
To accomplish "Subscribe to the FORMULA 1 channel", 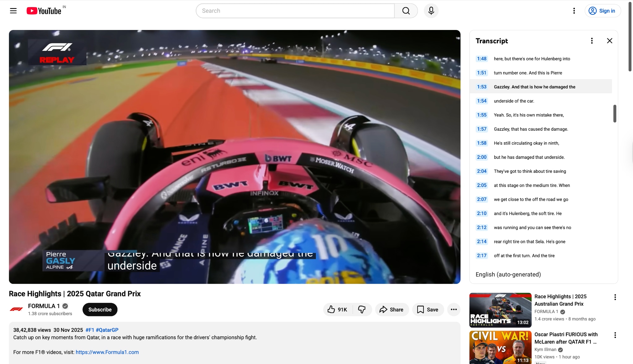I will [100, 309].
